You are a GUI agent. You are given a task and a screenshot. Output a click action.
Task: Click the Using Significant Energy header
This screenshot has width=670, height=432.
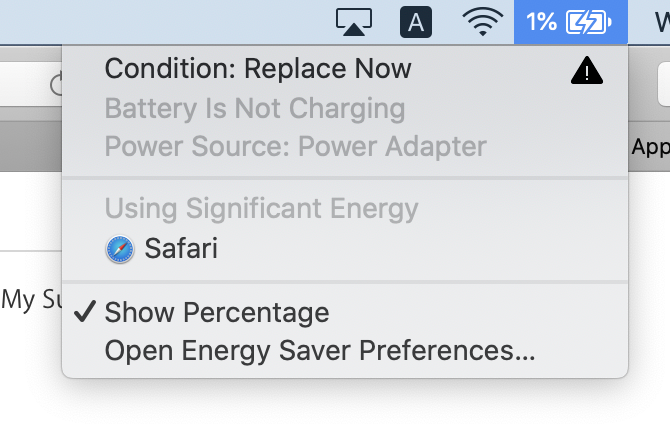[261, 209]
